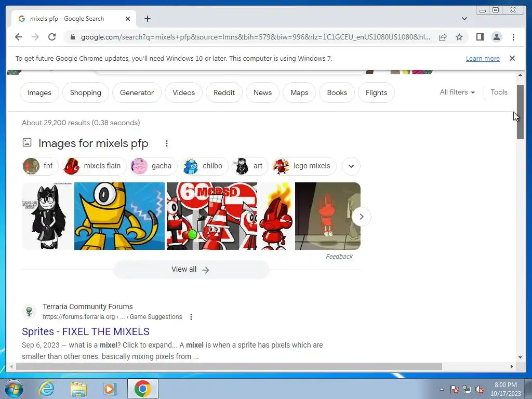Screen dimensions: 532x399
Task: Open the flaming red Mixel thumbnail
Action: [x=276, y=216]
